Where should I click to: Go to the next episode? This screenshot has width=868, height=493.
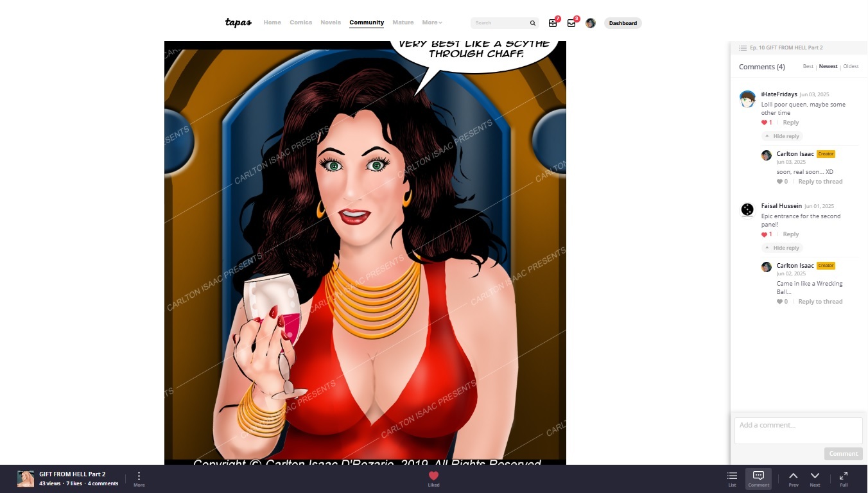coord(815,478)
